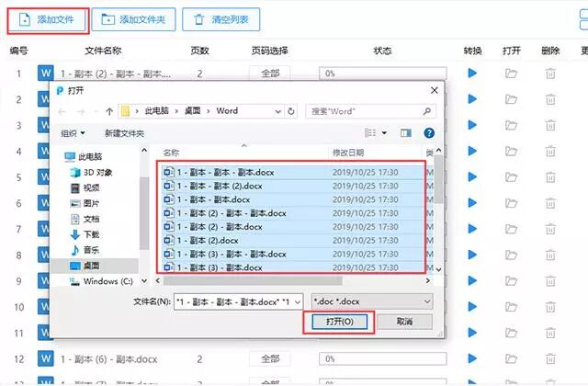Click 此电脑 in the address path
Viewport: 588px width, 386px height.
[157, 111]
